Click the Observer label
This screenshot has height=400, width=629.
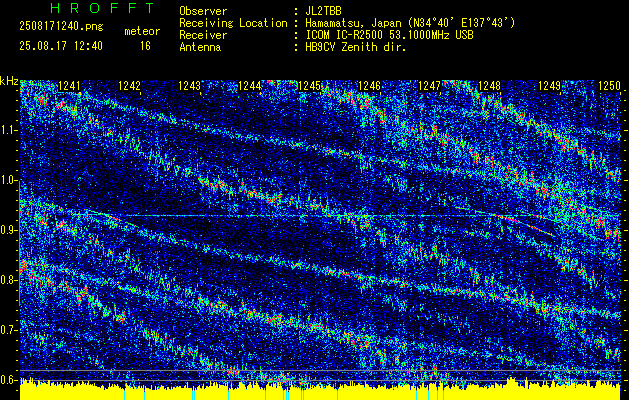click(x=203, y=11)
